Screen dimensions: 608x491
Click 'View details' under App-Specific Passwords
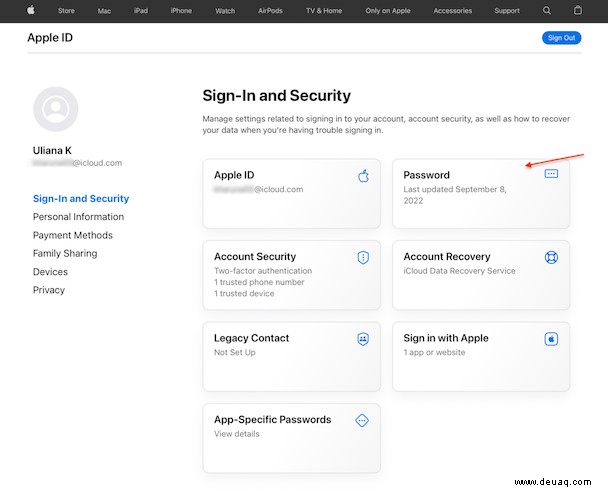click(237, 434)
